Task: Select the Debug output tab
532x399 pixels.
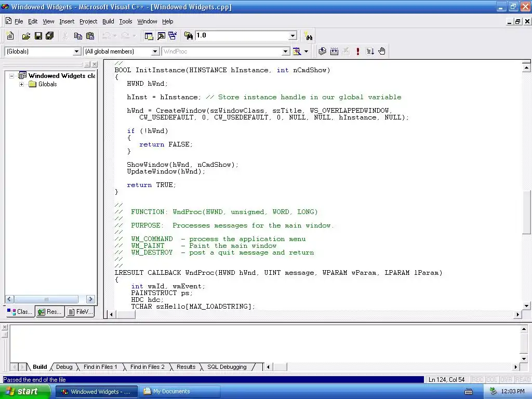Action: click(64, 367)
